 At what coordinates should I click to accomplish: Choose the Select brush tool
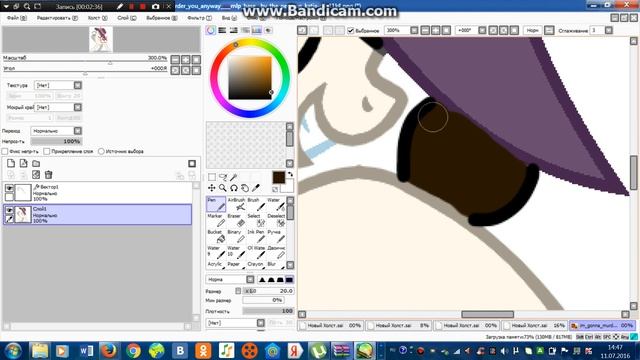click(x=256, y=220)
